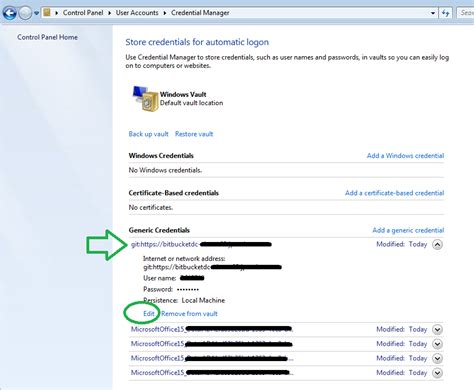This screenshot has width=474, height=390.
Task: Click the 'No Windows credentials.' text
Action: [165, 170]
